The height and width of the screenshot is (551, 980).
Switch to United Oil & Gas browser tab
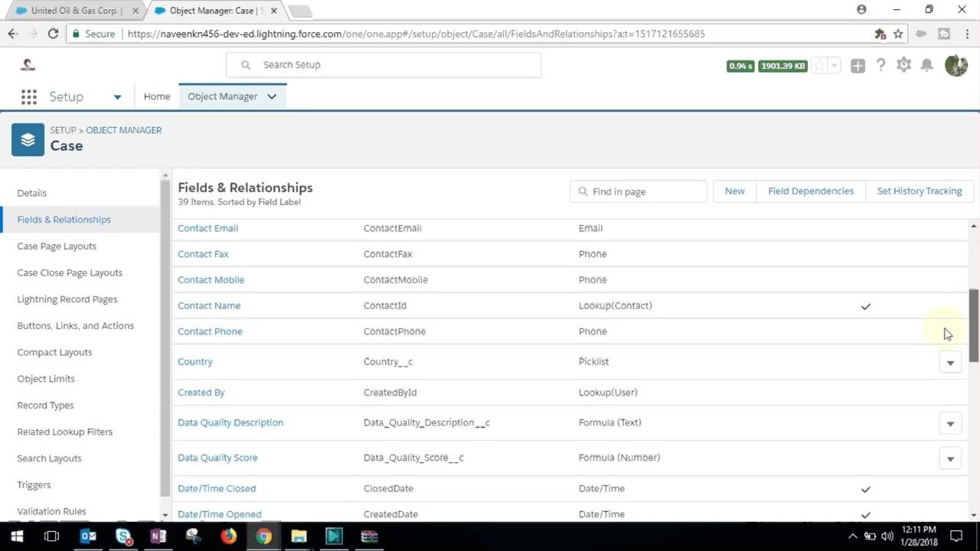(73, 11)
